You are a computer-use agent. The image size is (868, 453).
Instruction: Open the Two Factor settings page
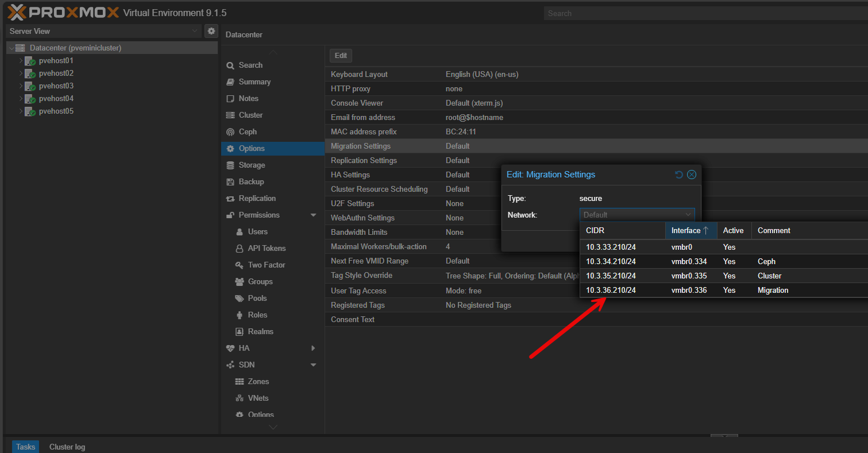(x=266, y=265)
